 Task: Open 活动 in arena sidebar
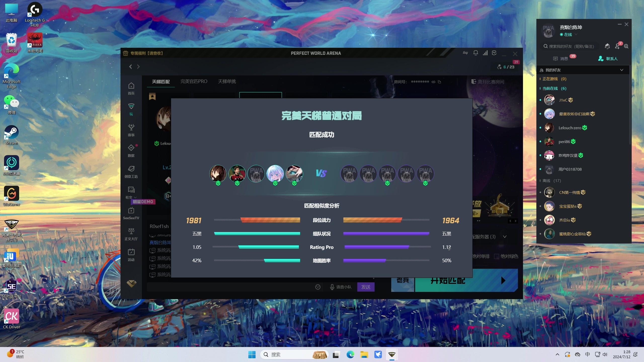[x=131, y=255]
